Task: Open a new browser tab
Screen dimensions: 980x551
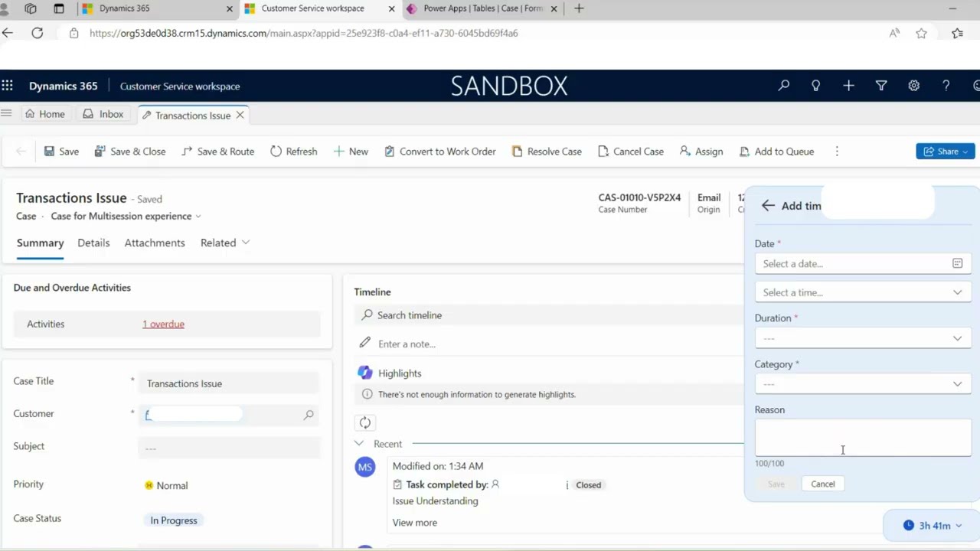Action: click(579, 8)
